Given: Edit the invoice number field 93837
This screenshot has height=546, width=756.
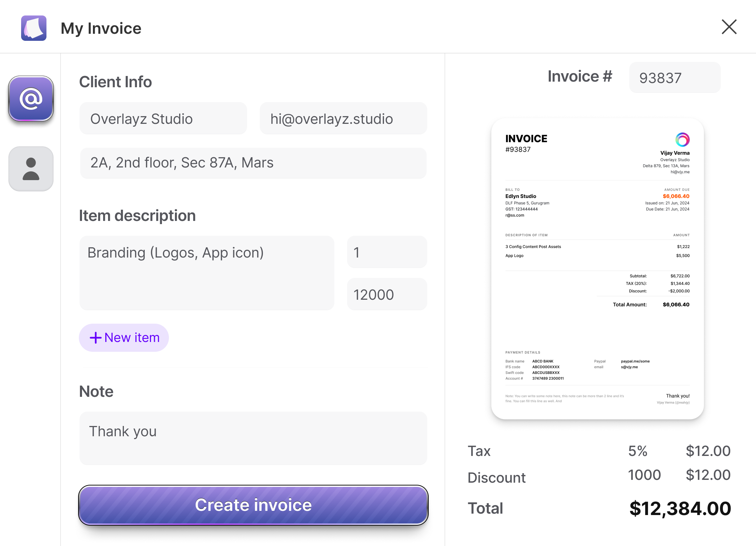Looking at the screenshot, I should click(x=674, y=78).
